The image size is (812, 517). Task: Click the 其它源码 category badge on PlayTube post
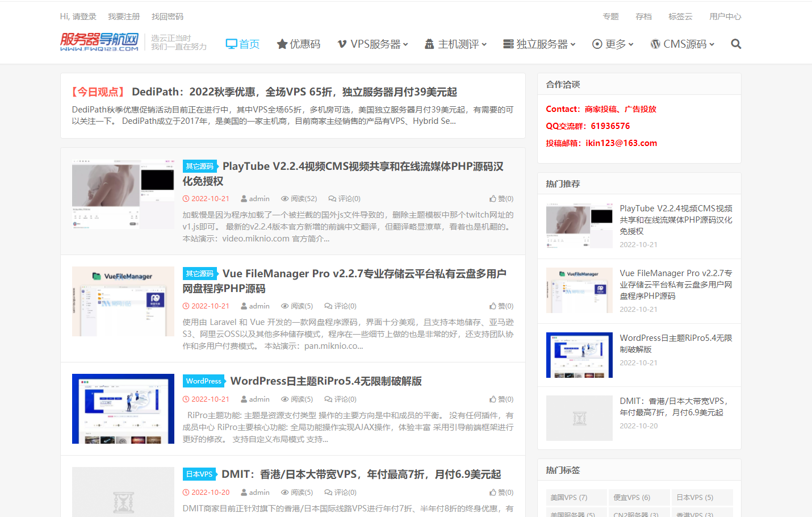coord(200,166)
